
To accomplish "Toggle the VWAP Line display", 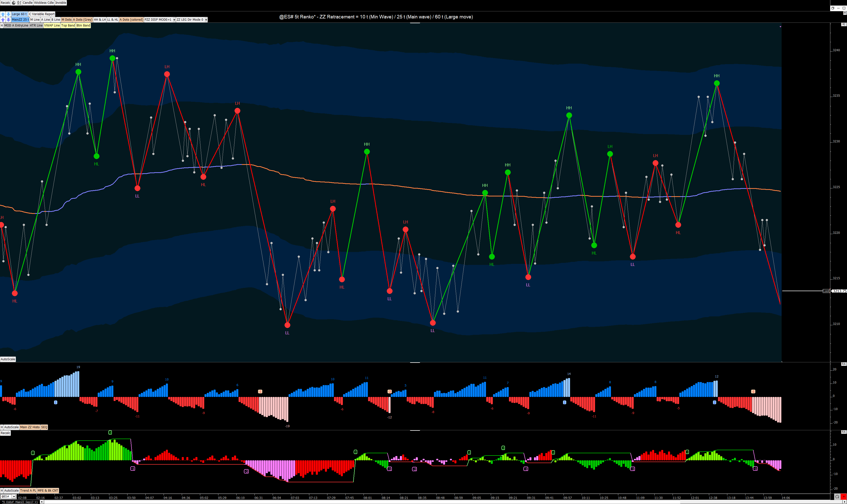I will 52,26.
